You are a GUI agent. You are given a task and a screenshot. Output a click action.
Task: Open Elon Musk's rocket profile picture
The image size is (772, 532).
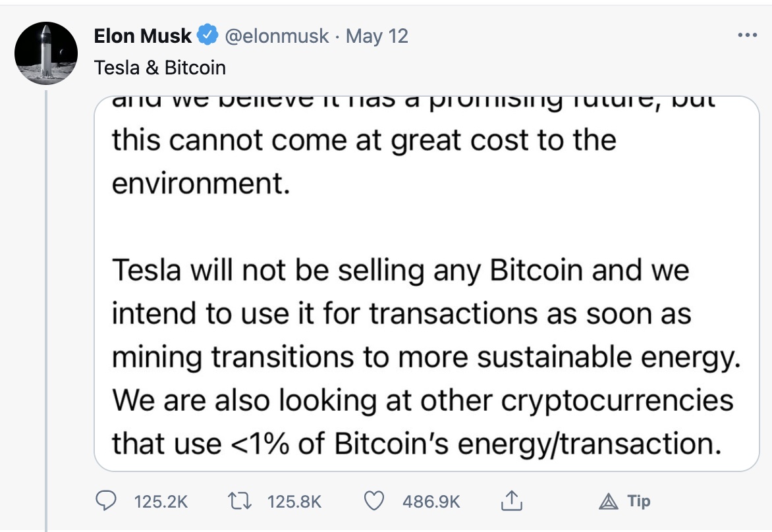tap(46, 53)
